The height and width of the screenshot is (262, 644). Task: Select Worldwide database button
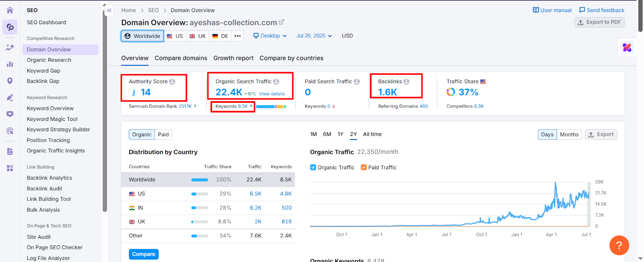(142, 36)
